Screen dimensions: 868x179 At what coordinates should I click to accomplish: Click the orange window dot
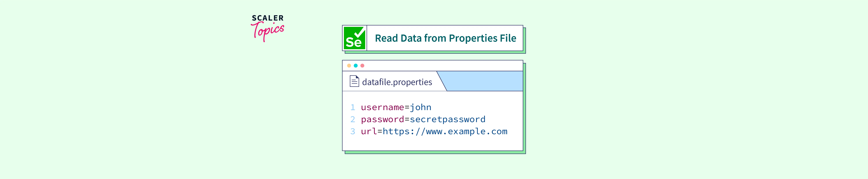pyautogui.click(x=349, y=66)
